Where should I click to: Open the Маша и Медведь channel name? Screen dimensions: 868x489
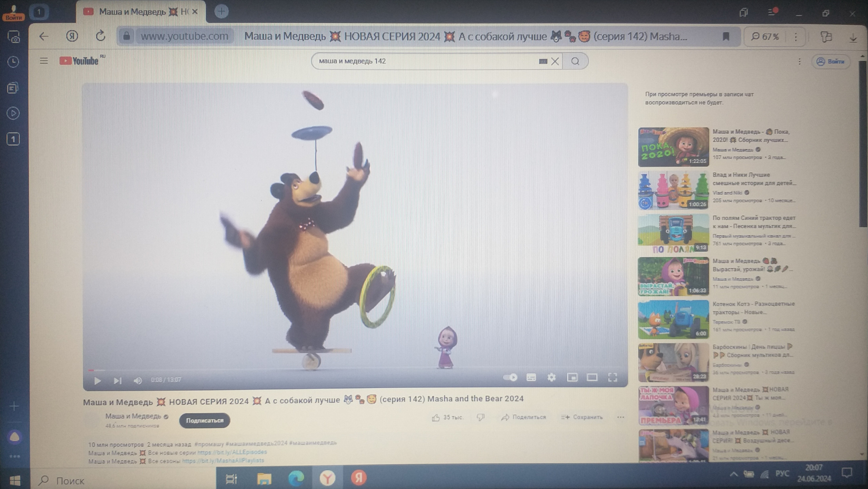pyautogui.click(x=133, y=416)
